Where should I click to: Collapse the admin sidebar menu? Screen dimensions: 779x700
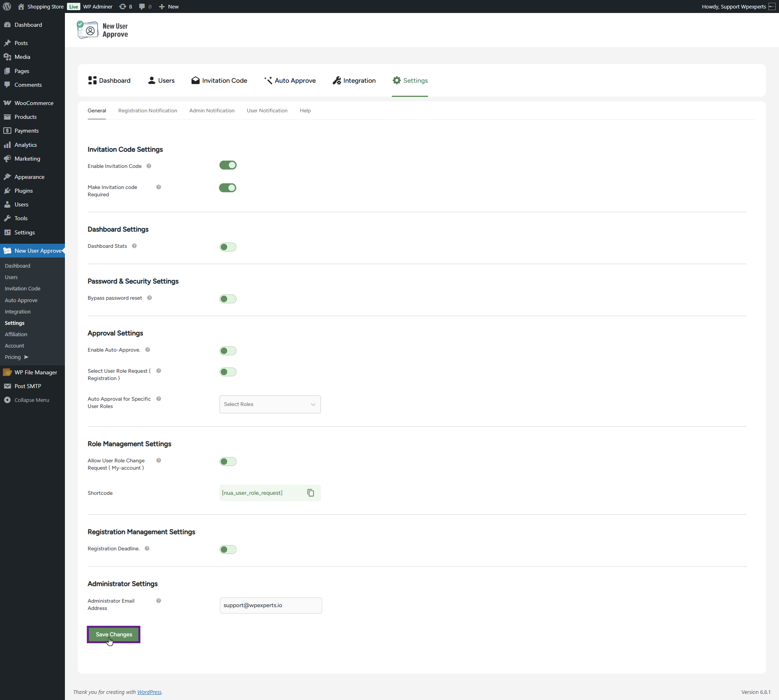[27, 400]
